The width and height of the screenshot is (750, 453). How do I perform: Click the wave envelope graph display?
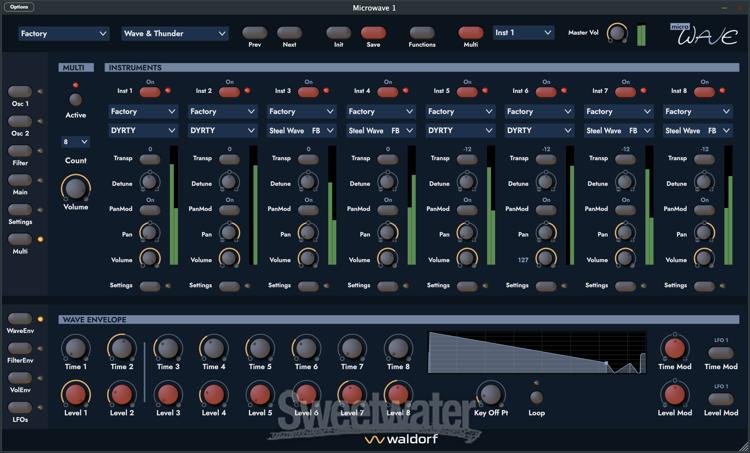538,353
